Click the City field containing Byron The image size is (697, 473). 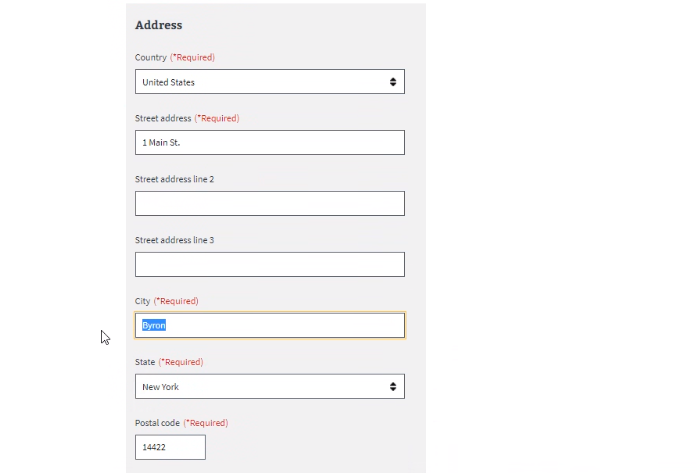pos(270,326)
